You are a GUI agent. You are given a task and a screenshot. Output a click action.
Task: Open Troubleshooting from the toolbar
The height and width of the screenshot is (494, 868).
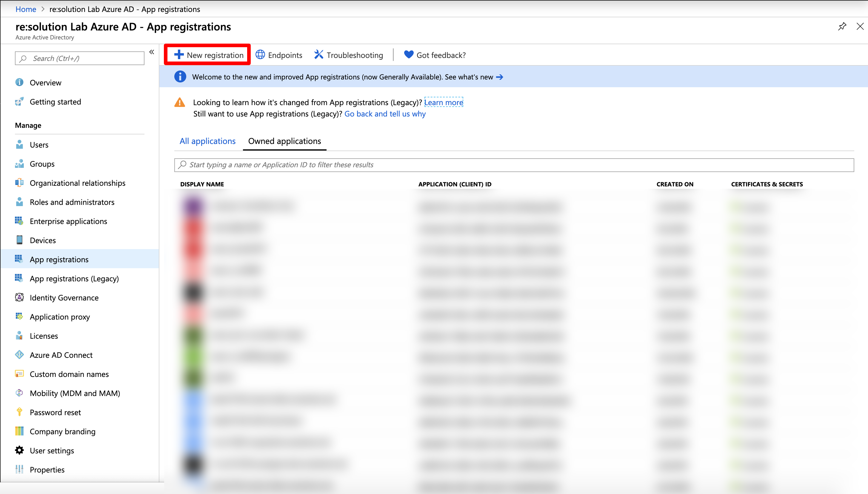click(349, 55)
